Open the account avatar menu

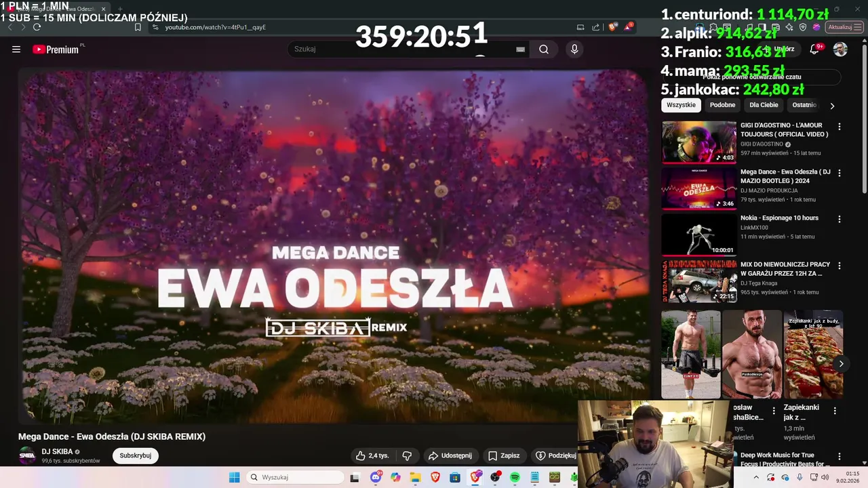pyautogui.click(x=840, y=49)
